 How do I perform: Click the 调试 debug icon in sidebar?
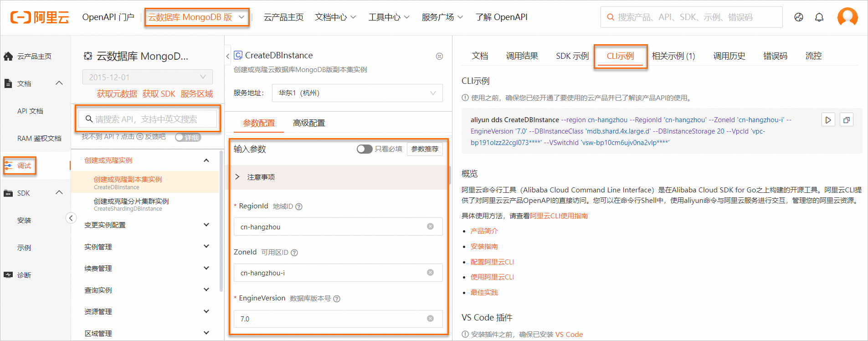tap(8, 165)
